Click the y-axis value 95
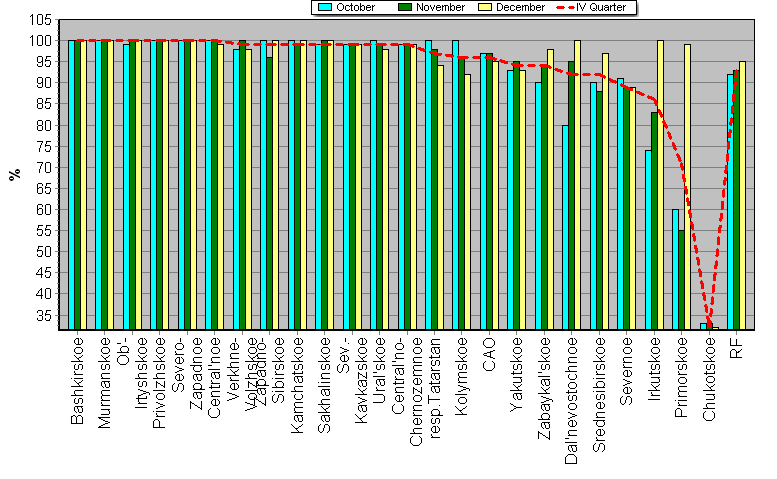 pyautogui.click(x=43, y=62)
